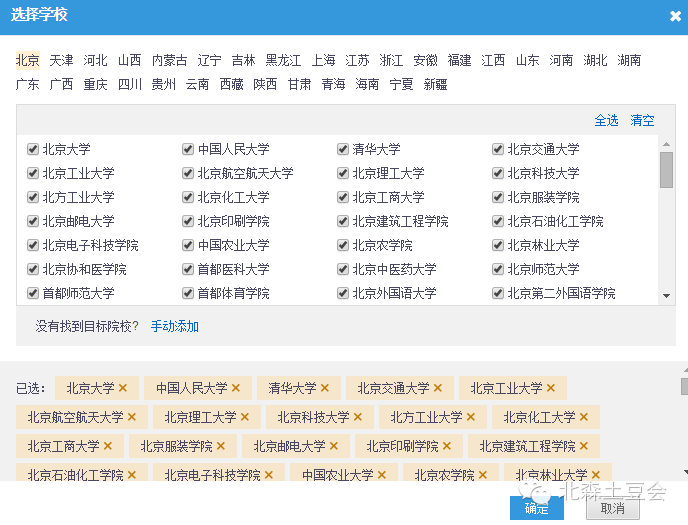
Task: Uncheck 北京服装学院 checkbox
Action: tap(498, 197)
